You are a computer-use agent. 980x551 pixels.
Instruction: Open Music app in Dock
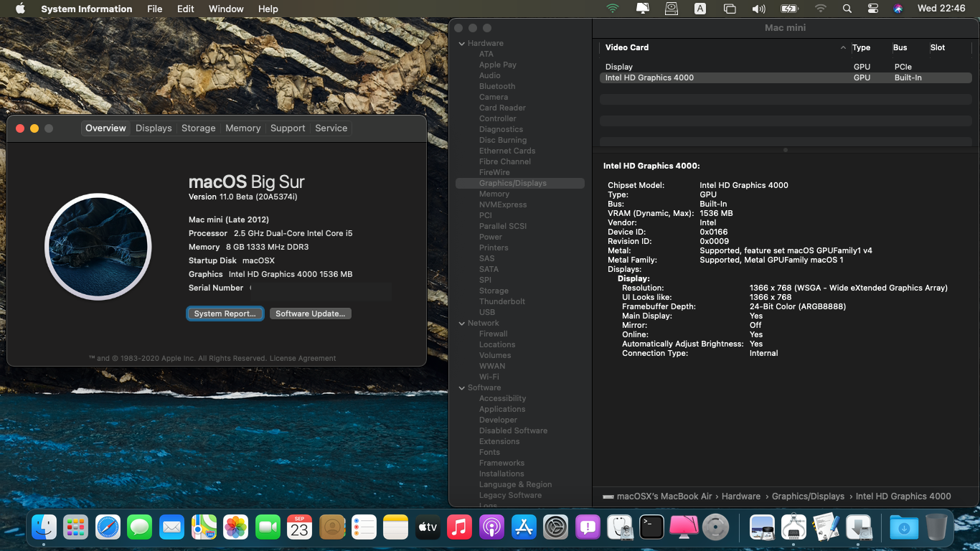[459, 528]
